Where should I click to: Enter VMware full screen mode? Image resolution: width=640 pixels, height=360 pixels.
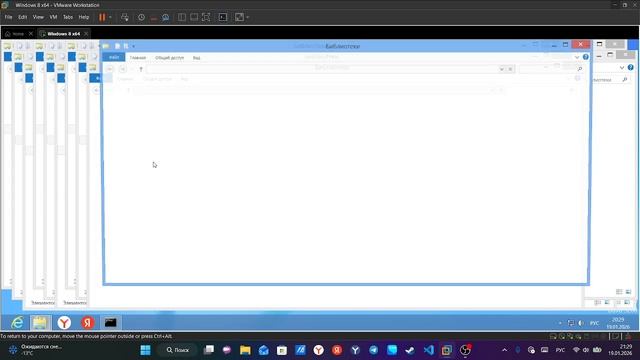pos(206,17)
